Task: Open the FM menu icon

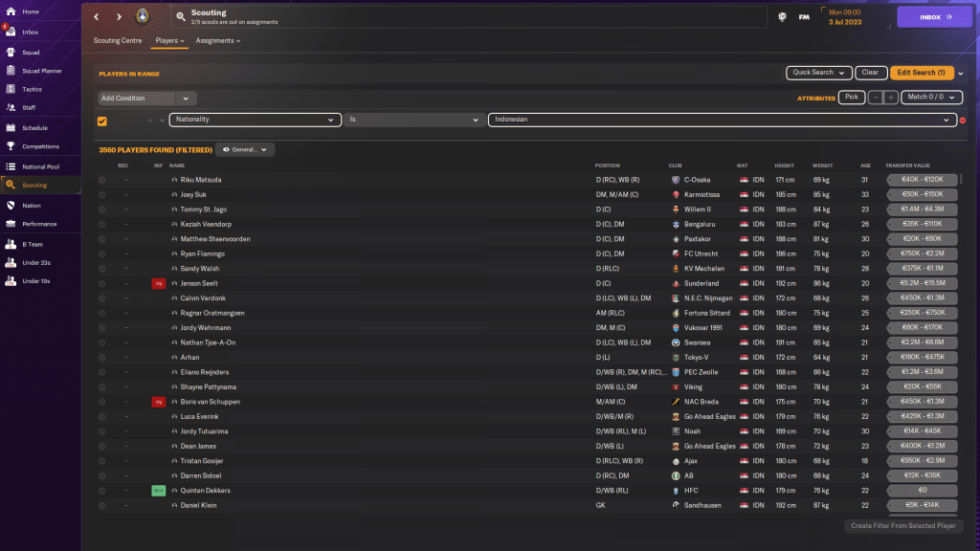Action: coord(805,16)
